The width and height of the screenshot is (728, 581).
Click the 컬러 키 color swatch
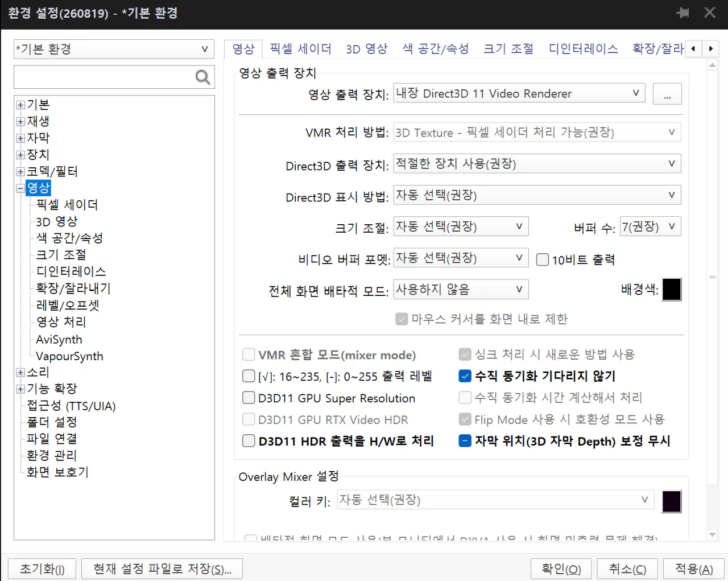[x=672, y=501]
